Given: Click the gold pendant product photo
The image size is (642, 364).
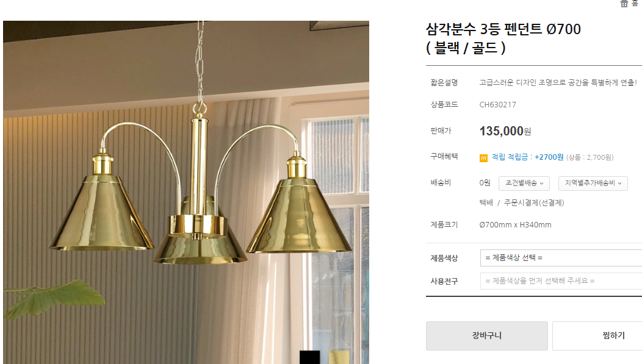Looking at the screenshot, I should pyautogui.click(x=186, y=192).
